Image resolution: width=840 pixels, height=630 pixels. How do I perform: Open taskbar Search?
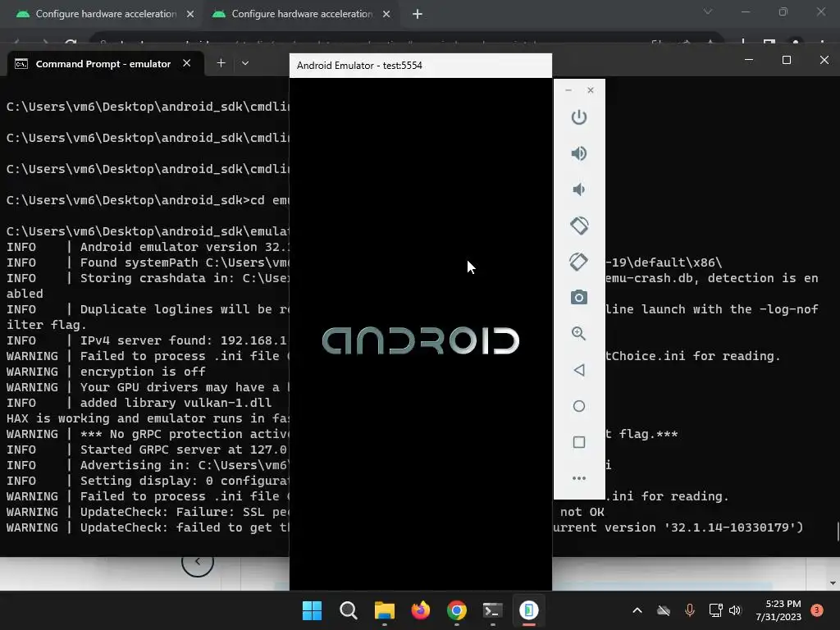348,610
